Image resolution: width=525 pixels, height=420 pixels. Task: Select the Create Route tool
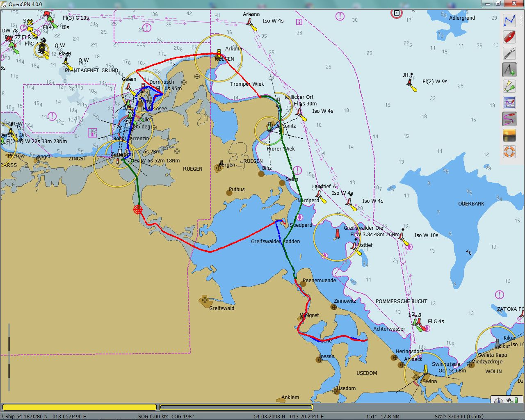pyautogui.click(x=509, y=21)
